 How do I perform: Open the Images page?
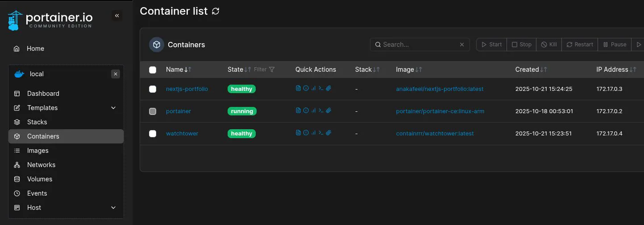(66, 151)
